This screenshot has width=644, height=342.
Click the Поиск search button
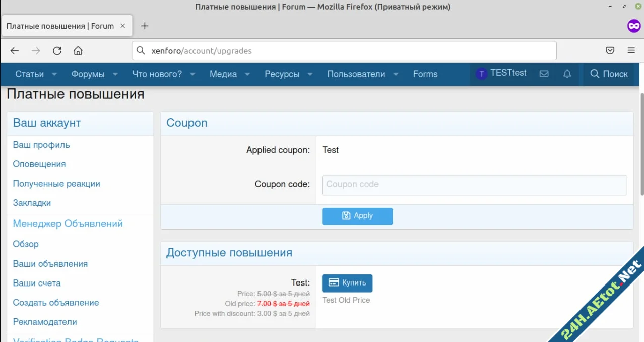(609, 74)
